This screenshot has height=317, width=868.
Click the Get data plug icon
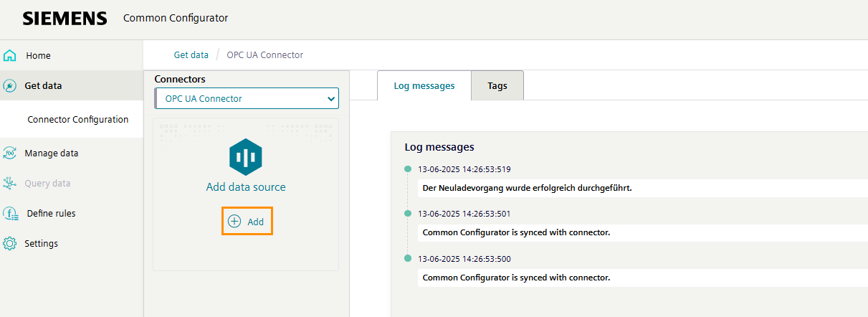pyautogui.click(x=10, y=85)
